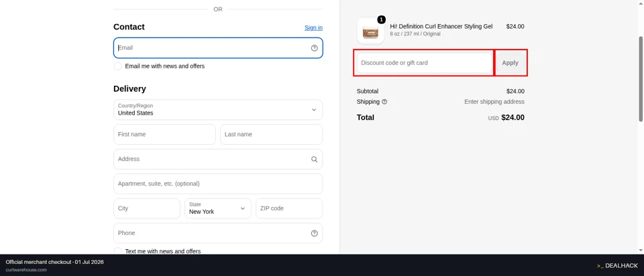Click the Address search magnifier icon
Image resolution: width=644 pixels, height=276 pixels.
click(x=314, y=159)
